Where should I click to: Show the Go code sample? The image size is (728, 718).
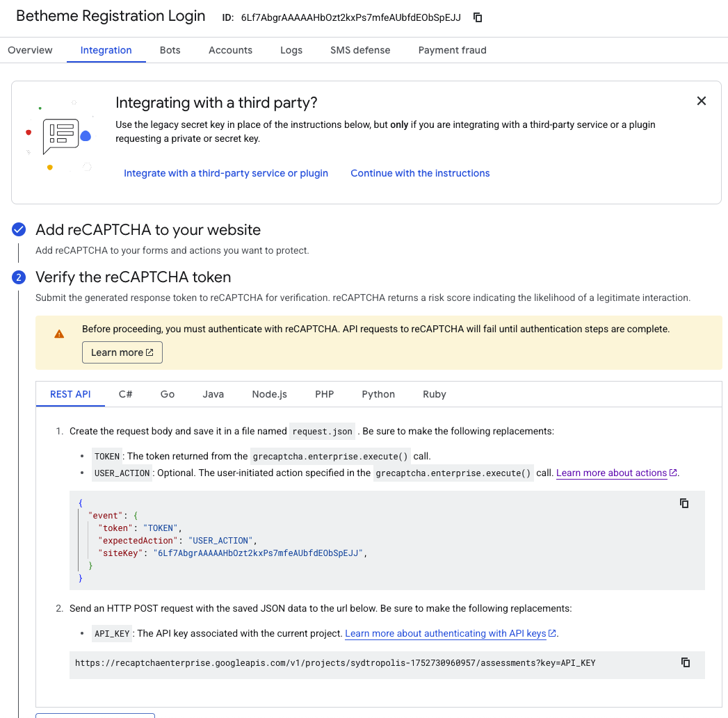(x=167, y=394)
